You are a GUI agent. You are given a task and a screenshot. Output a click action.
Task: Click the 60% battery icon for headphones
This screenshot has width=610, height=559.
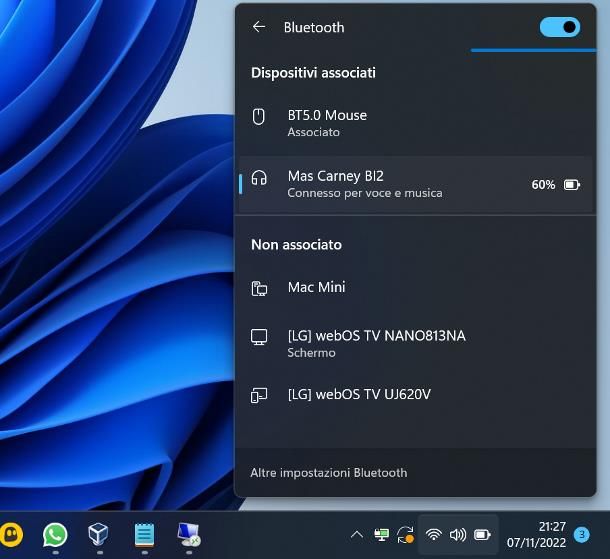tap(572, 184)
